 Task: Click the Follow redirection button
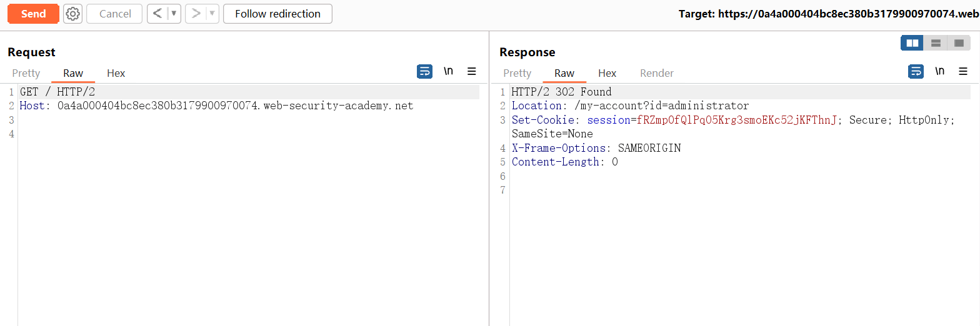pos(277,14)
